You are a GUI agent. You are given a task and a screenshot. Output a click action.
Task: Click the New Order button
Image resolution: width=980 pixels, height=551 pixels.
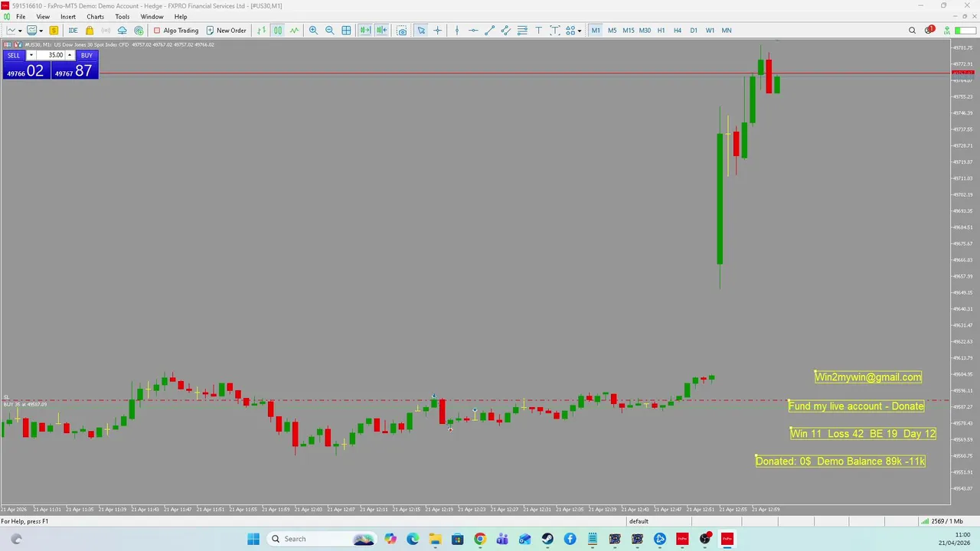226,31
